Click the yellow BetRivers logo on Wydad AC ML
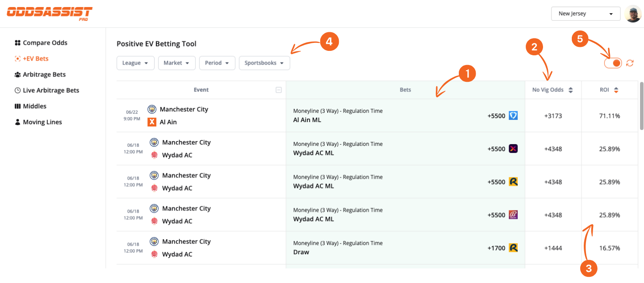 [513, 181]
